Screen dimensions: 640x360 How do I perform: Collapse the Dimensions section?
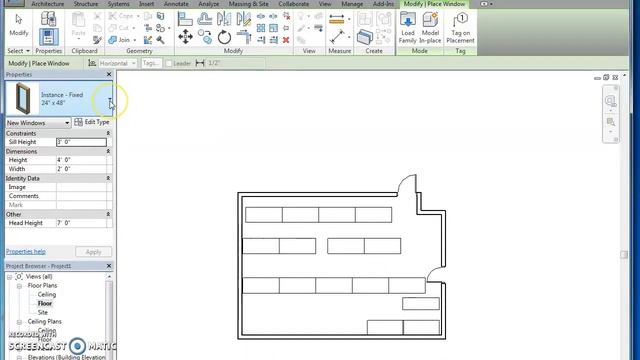tap(108, 151)
